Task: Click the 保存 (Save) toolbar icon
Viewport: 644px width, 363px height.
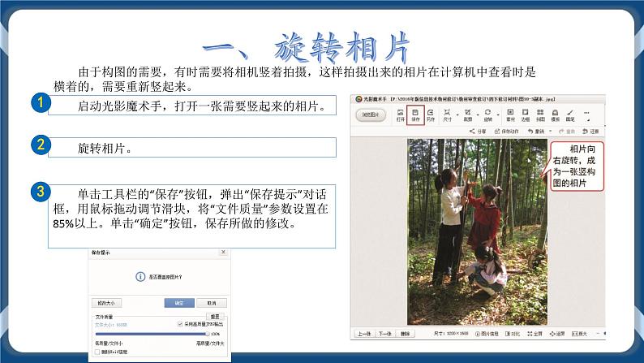Action: 415,115
